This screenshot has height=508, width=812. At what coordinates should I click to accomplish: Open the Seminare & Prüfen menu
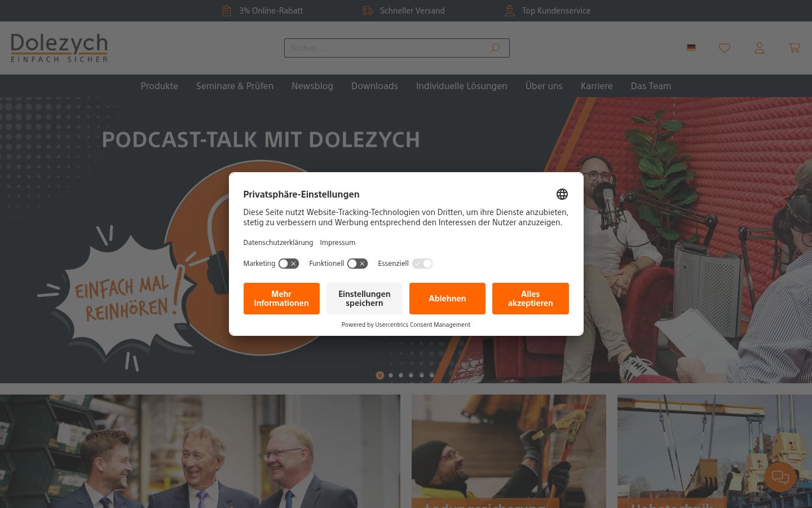click(x=235, y=86)
